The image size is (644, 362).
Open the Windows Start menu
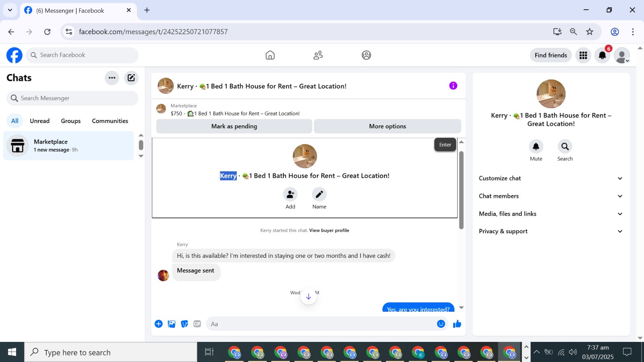(12, 352)
